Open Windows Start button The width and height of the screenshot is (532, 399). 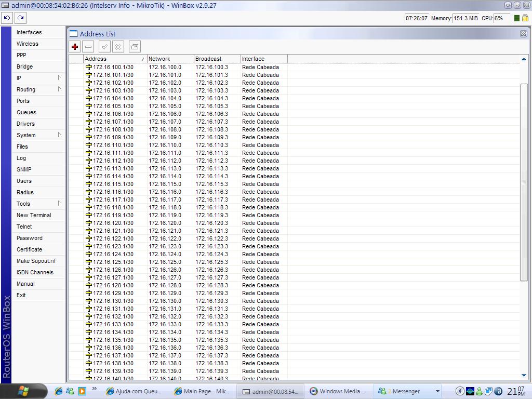(23, 391)
